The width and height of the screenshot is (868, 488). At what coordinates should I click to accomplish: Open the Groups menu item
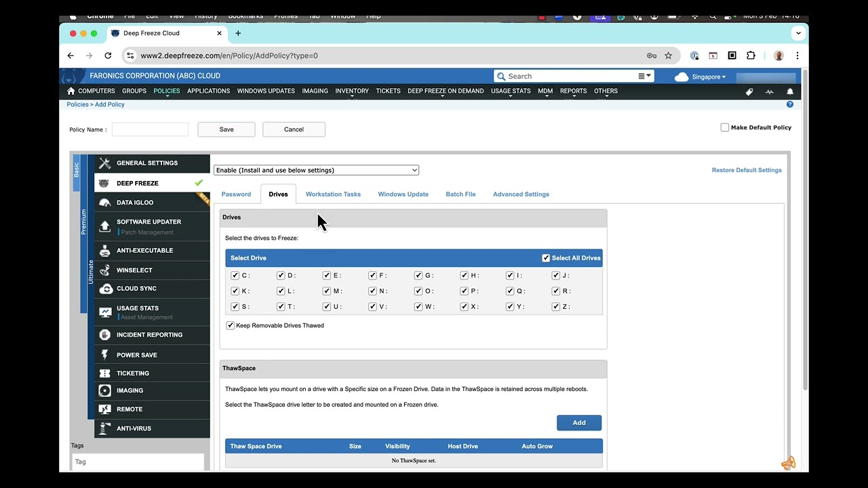(134, 91)
